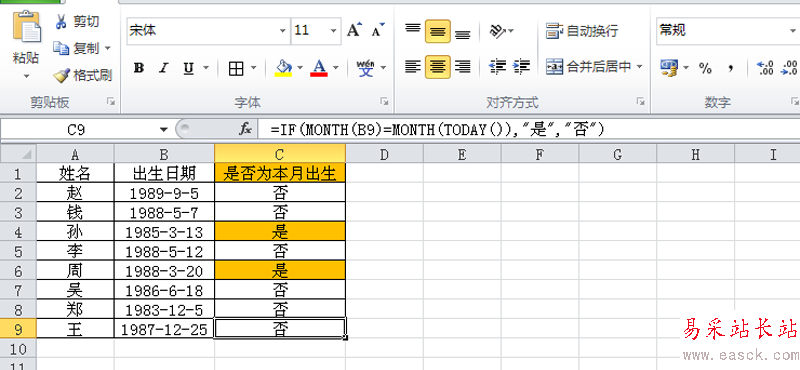
Task: Click the wén phonetic guide icon
Action: tap(365, 68)
